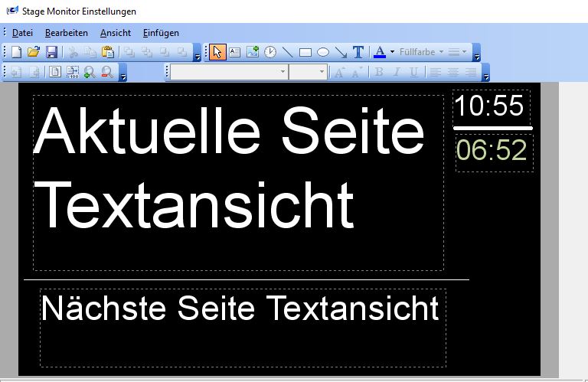
Task: Select the ellipse shape tool
Action: pyautogui.click(x=323, y=52)
